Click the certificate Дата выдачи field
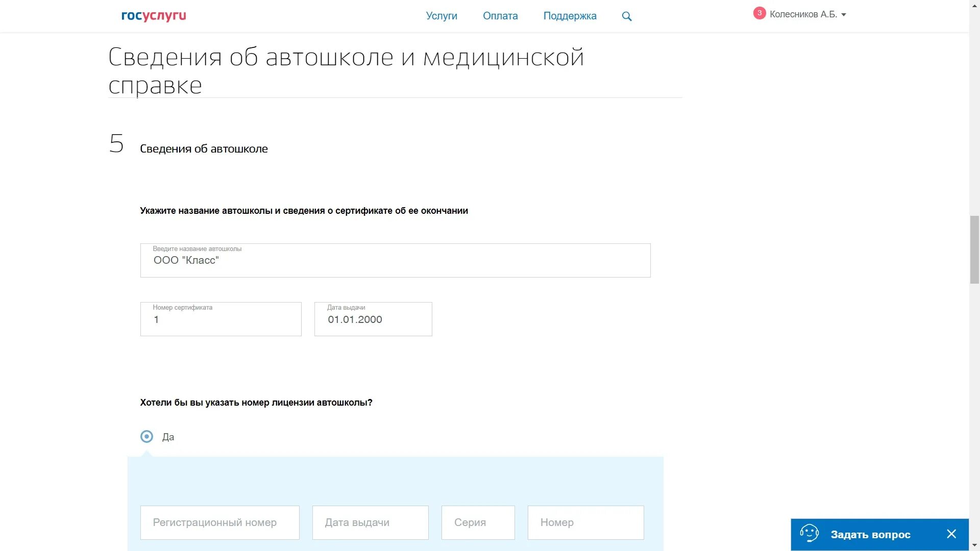The width and height of the screenshot is (980, 551). (373, 320)
